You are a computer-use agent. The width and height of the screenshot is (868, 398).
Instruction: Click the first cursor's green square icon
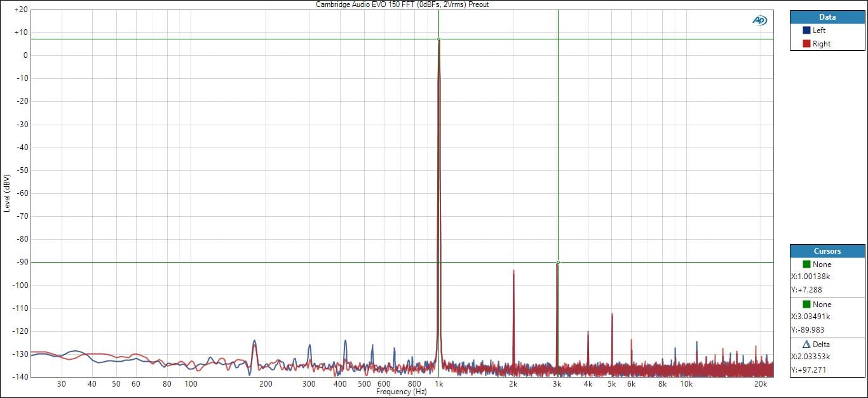[806, 264]
